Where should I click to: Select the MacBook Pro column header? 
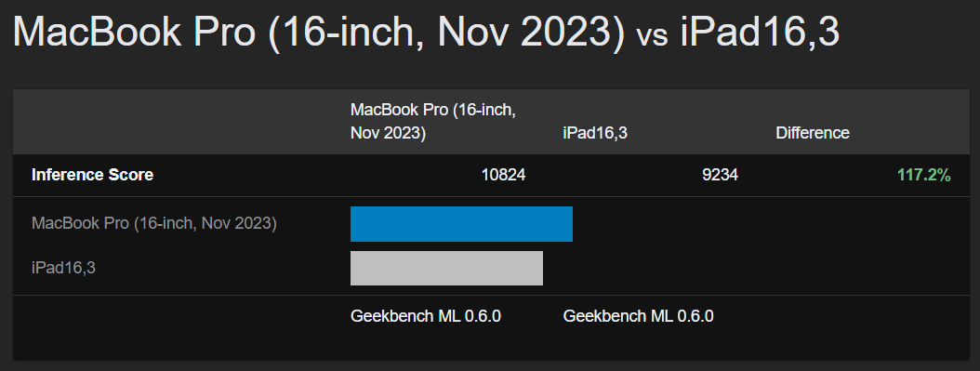(x=433, y=122)
